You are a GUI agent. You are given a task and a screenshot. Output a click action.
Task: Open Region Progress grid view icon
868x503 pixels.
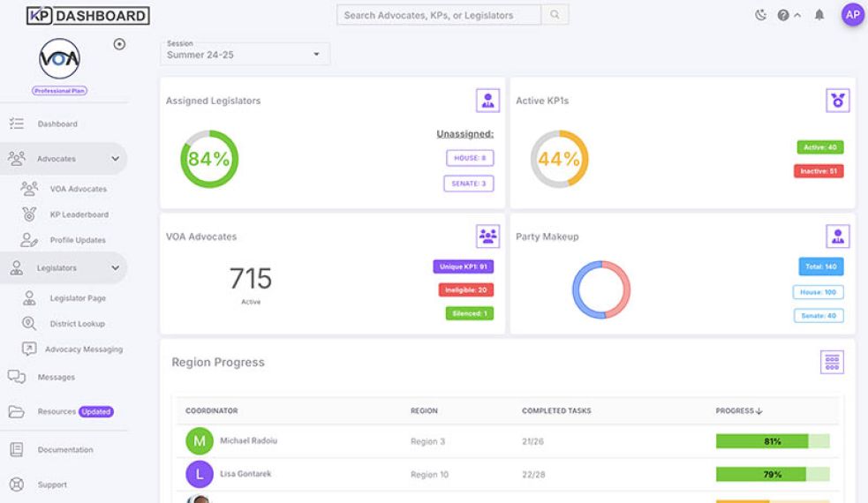[x=832, y=362]
